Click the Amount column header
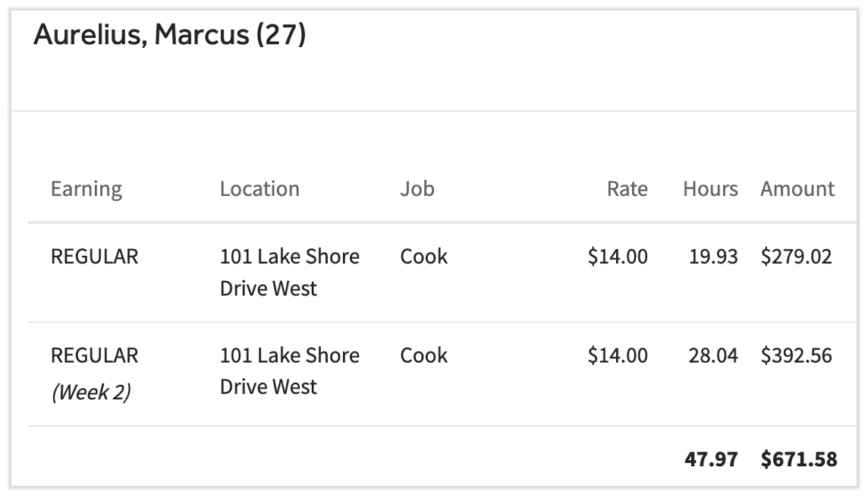The image size is (868, 498). [x=797, y=189]
